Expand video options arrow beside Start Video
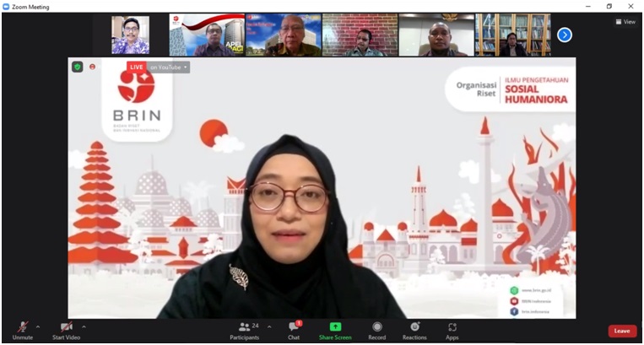The image size is (644, 345). [x=84, y=326]
